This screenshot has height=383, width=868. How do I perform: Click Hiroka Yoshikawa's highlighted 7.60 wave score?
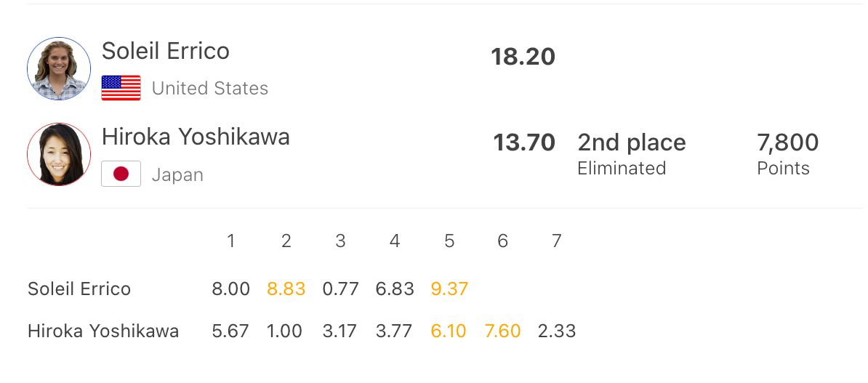502,331
